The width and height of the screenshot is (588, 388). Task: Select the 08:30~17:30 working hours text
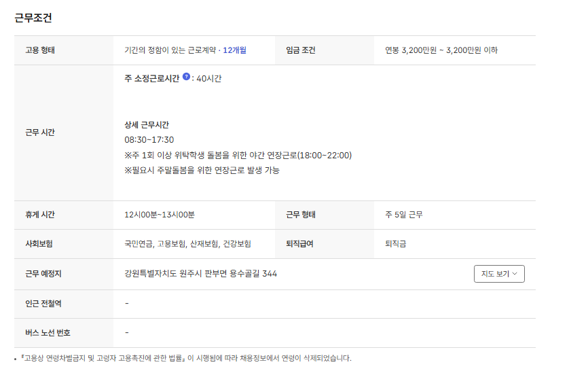click(149, 140)
